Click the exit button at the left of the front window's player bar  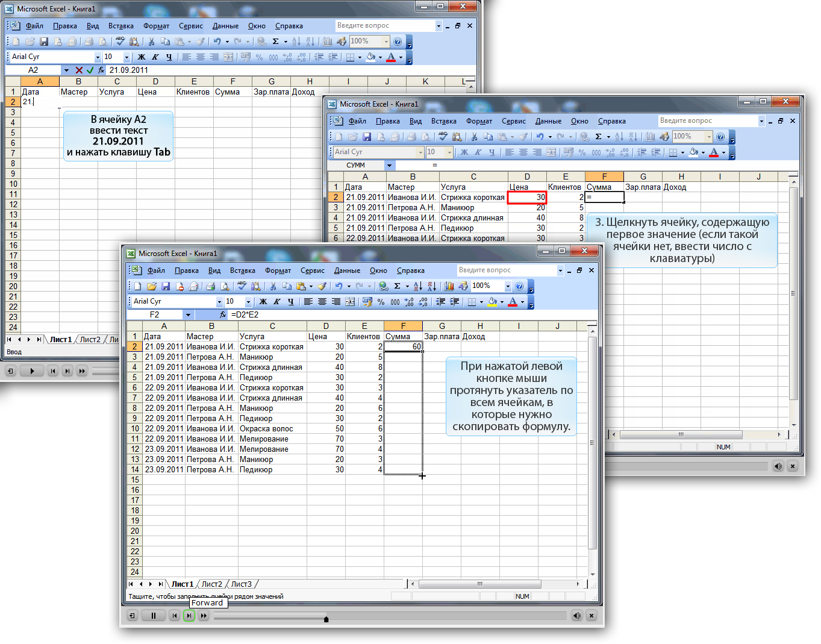[x=132, y=615]
